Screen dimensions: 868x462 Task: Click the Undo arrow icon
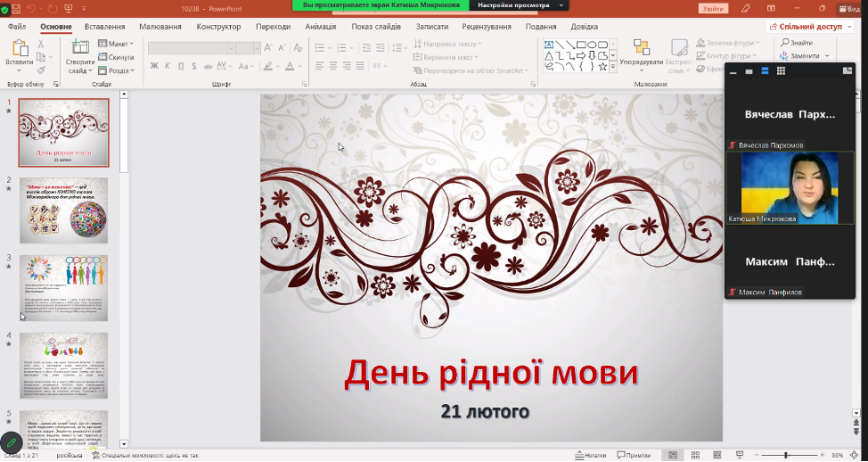[x=31, y=8]
